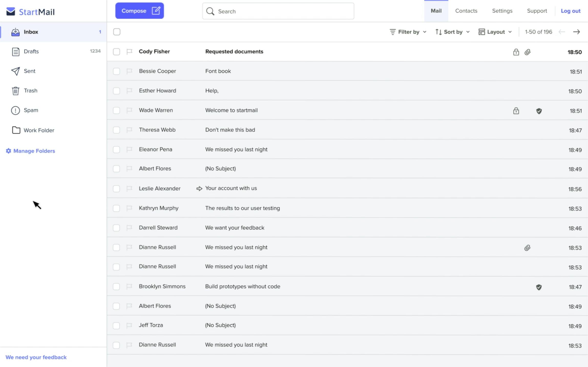Click the flag icon on Bessie Cooper's email
The width and height of the screenshot is (588, 367).
click(129, 71)
